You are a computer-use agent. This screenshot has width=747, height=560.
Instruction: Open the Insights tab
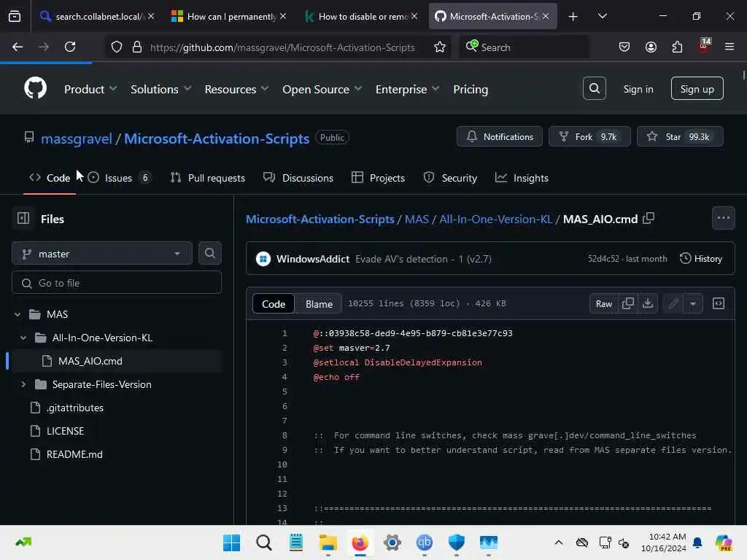click(x=522, y=178)
